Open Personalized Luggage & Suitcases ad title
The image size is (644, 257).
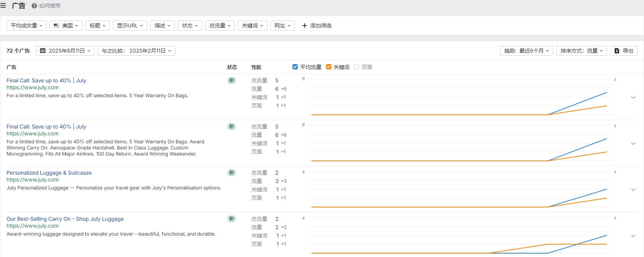49,173
